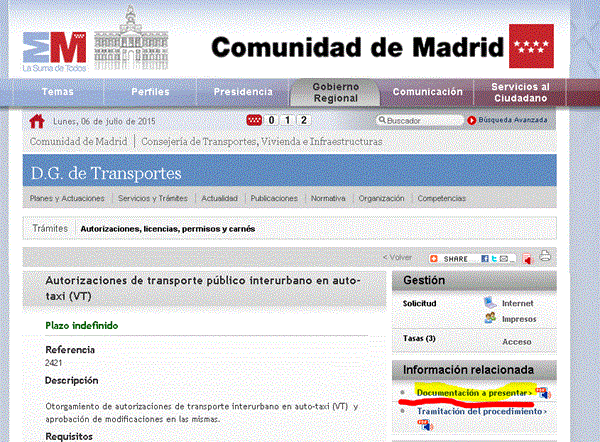The image size is (600, 442).
Task: Click into the Buscador search field
Action: coord(420,121)
